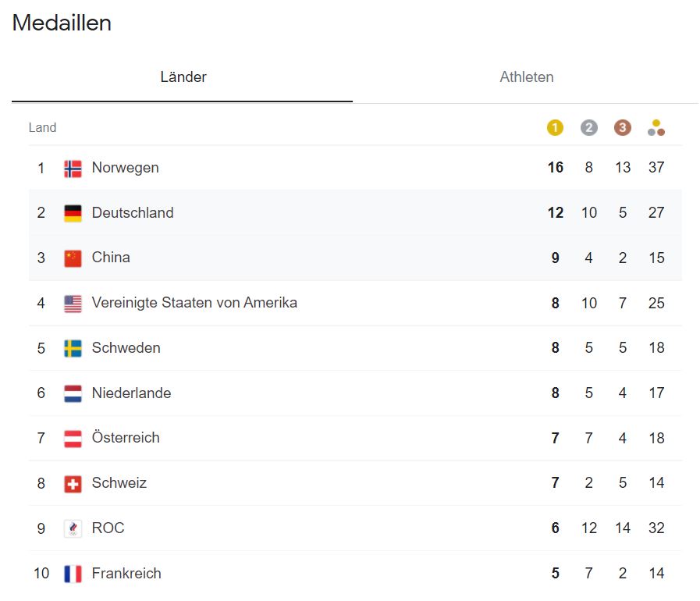Click the France flag icon
This screenshot has height=601, width=700.
click(73, 574)
